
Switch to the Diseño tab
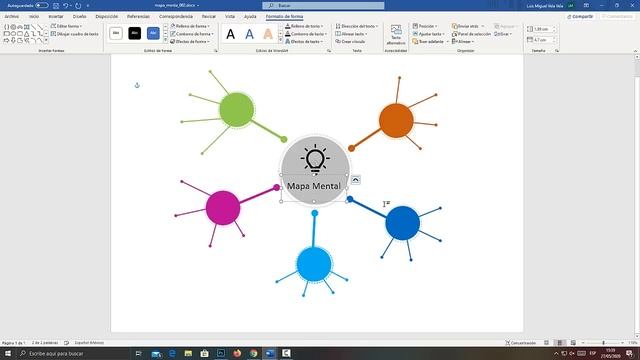coord(80,16)
